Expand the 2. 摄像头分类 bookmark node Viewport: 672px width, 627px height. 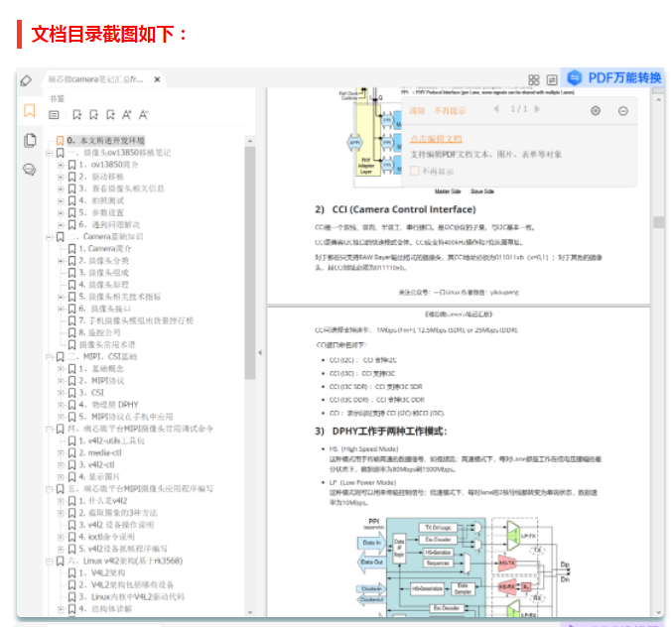[x=61, y=261]
